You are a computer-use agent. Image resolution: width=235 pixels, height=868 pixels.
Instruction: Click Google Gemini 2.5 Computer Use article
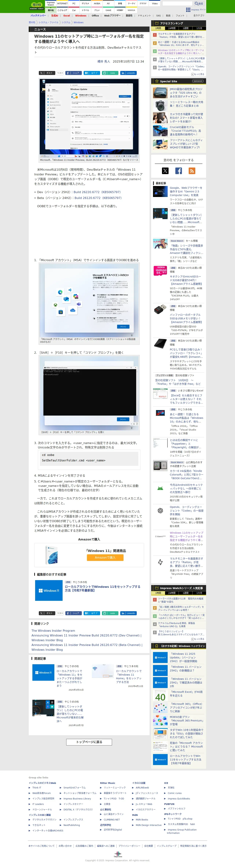coord(186,191)
